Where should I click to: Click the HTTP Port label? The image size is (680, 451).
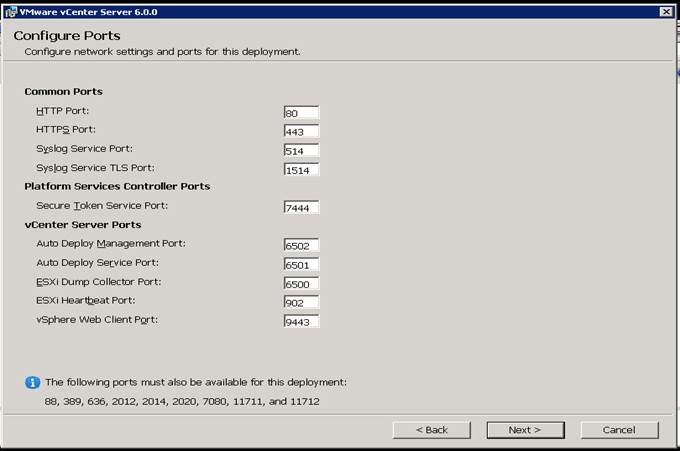pyautogui.click(x=62, y=111)
